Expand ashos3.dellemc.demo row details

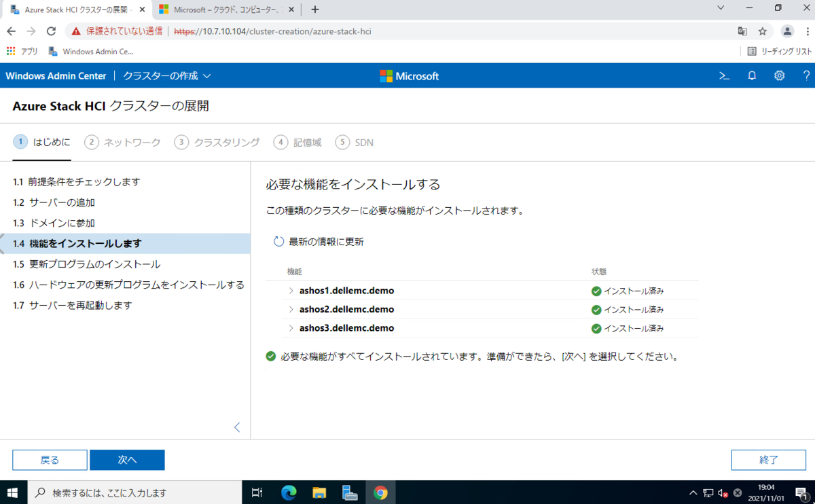pos(291,328)
